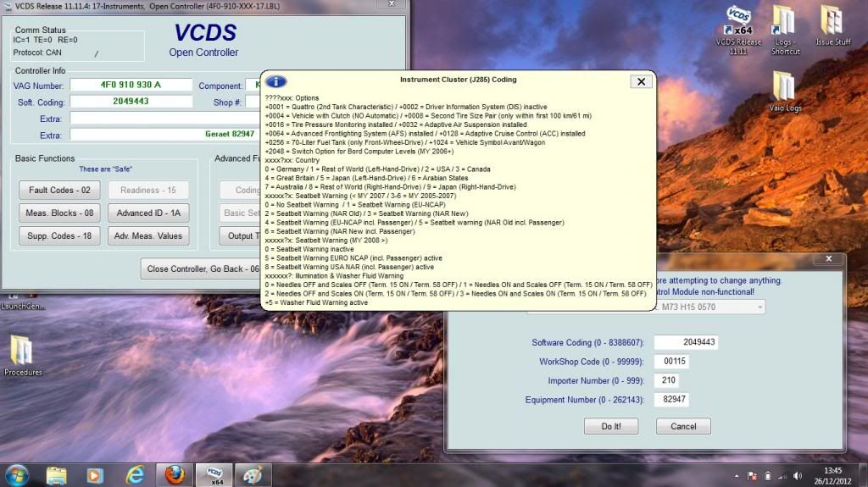The image size is (868, 487).
Task: Click the Show Desktop strip
Action: pos(864,475)
